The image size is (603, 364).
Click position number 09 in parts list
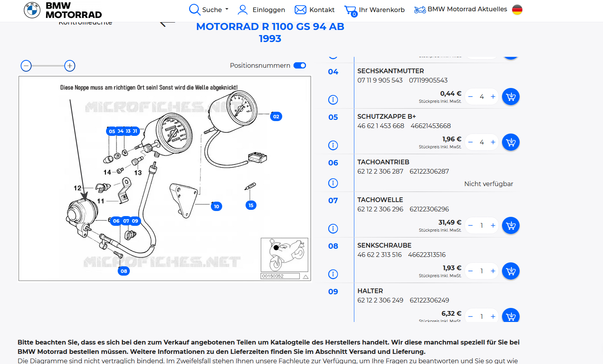[x=333, y=292]
